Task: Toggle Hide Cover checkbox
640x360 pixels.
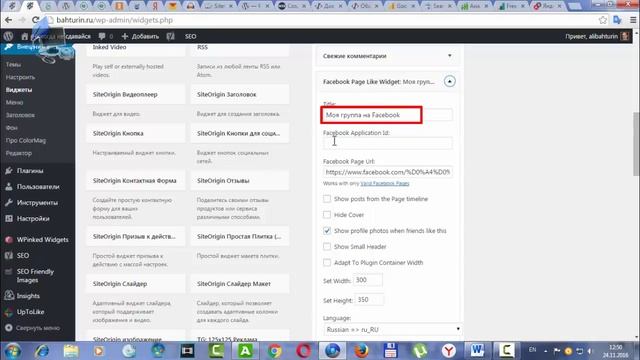Action: (327, 215)
